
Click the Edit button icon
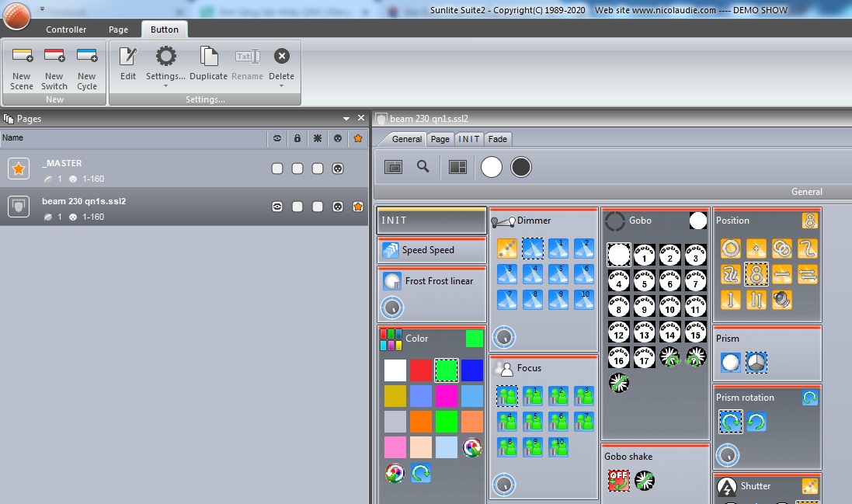coord(128,57)
